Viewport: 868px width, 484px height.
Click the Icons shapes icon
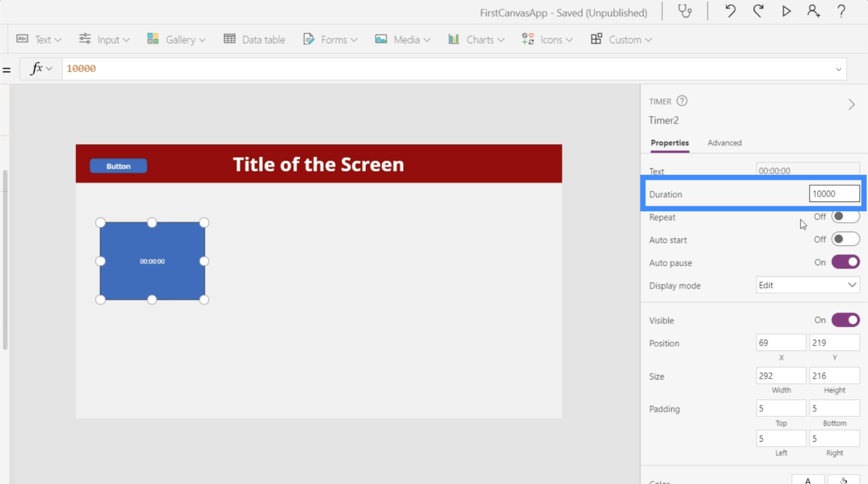tap(528, 39)
